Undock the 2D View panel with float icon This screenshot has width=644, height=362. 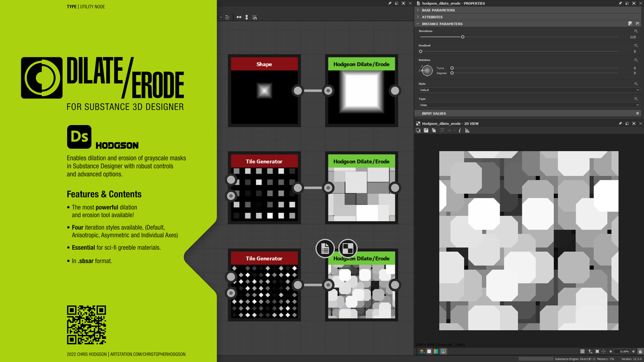627,123
